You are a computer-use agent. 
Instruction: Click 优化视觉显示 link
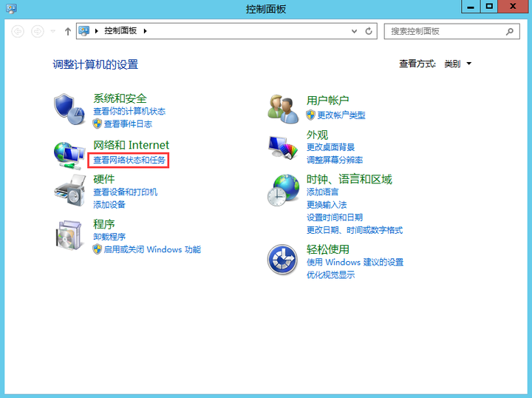(x=330, y=274)
